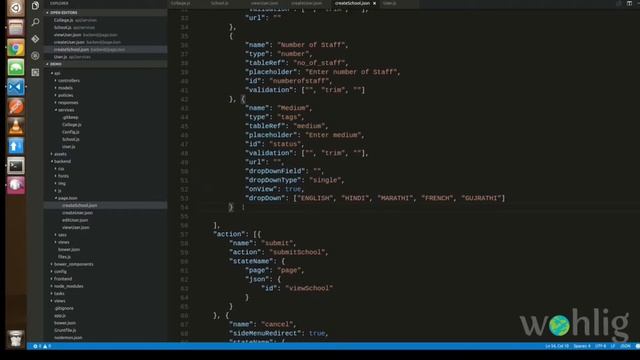The image size is (640, 360).
Task: Select the createSchool.json editor tab
Action: [x=352, y=3]
